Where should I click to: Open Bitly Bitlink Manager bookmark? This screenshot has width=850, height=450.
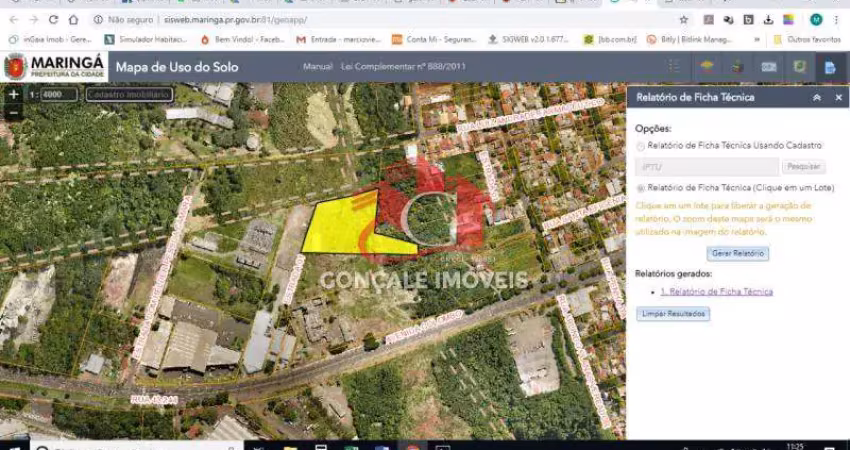[690, 40]
